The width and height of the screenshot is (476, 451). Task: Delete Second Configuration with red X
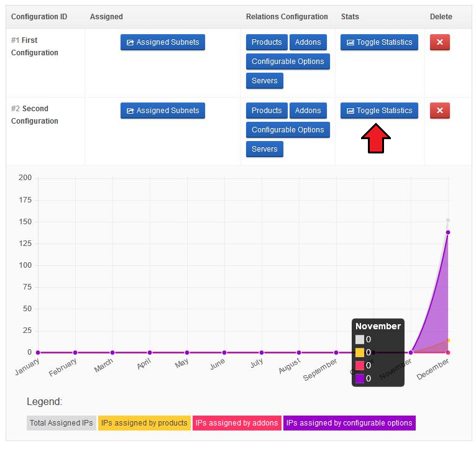click(439, 111)
